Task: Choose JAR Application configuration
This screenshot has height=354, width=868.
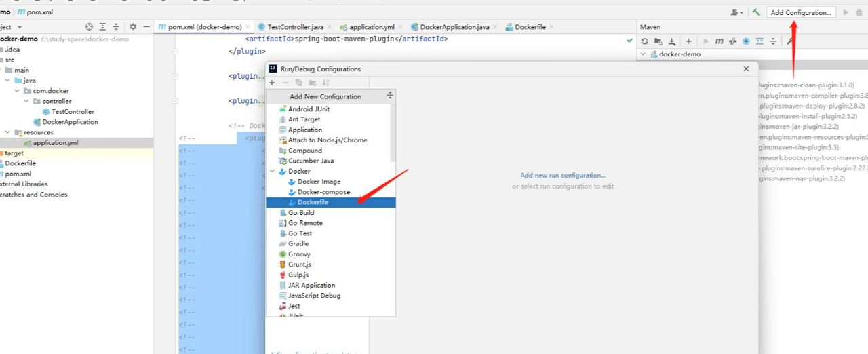Action: point(311,285)
